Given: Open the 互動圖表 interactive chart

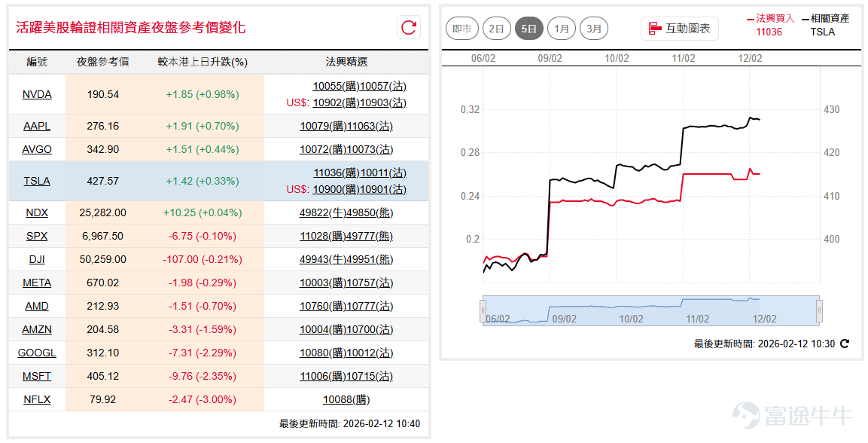Looking at the screenshot, I should [679, 28].
